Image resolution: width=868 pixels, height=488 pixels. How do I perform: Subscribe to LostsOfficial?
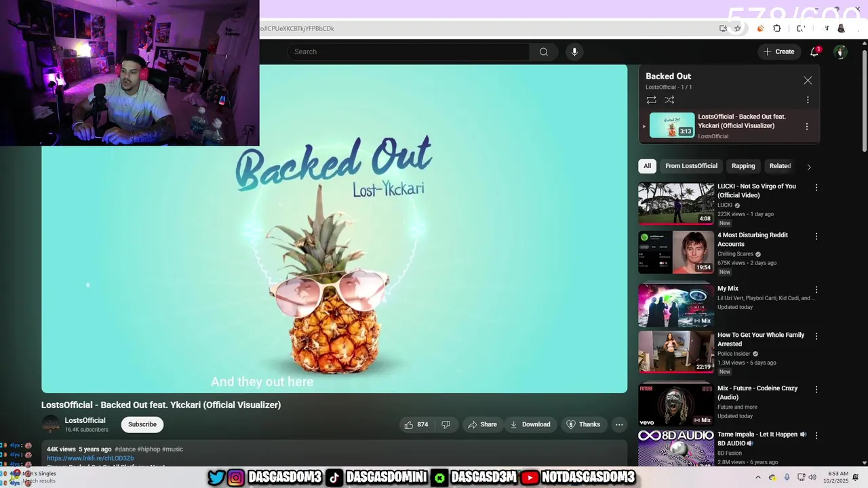[142, 424]
